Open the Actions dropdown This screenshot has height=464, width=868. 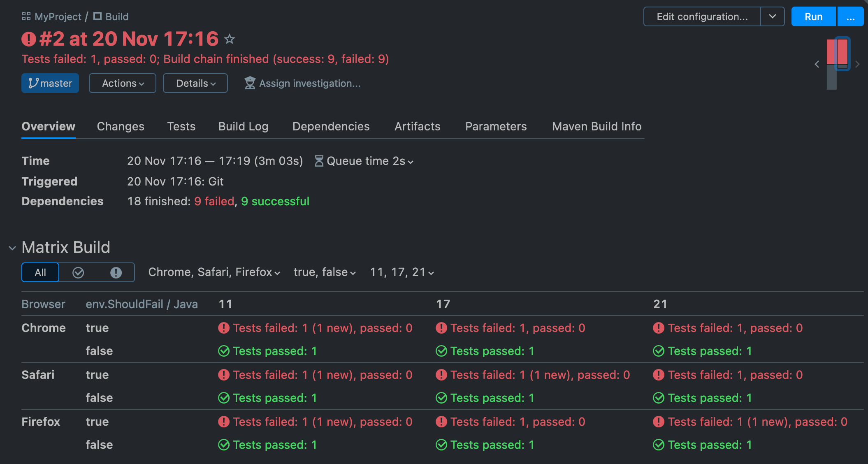[122, 83]
